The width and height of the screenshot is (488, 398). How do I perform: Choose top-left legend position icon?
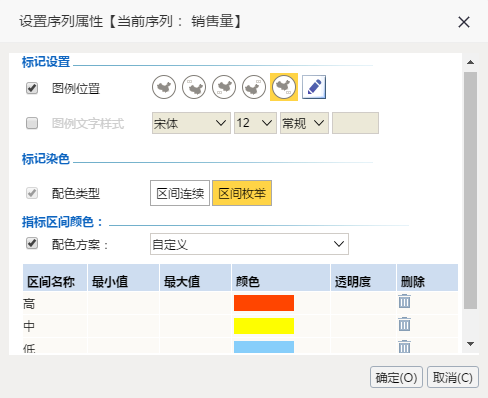point(194,87)
